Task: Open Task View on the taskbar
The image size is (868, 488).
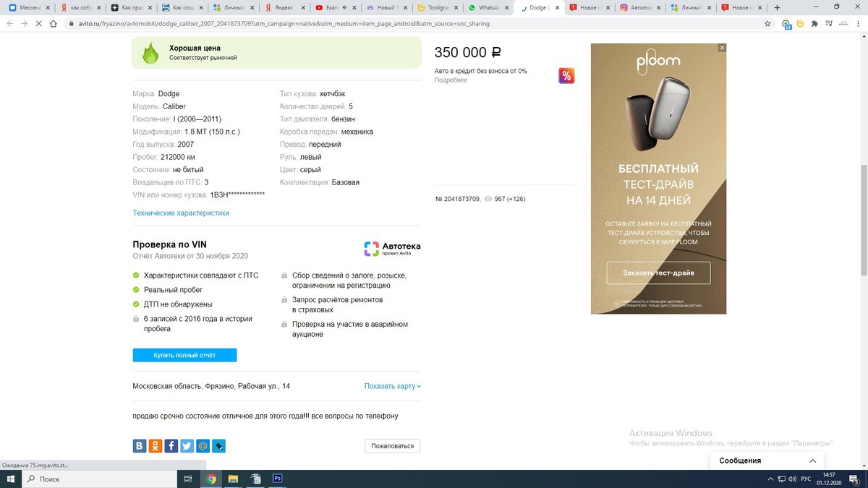Action: pos(188,479)
